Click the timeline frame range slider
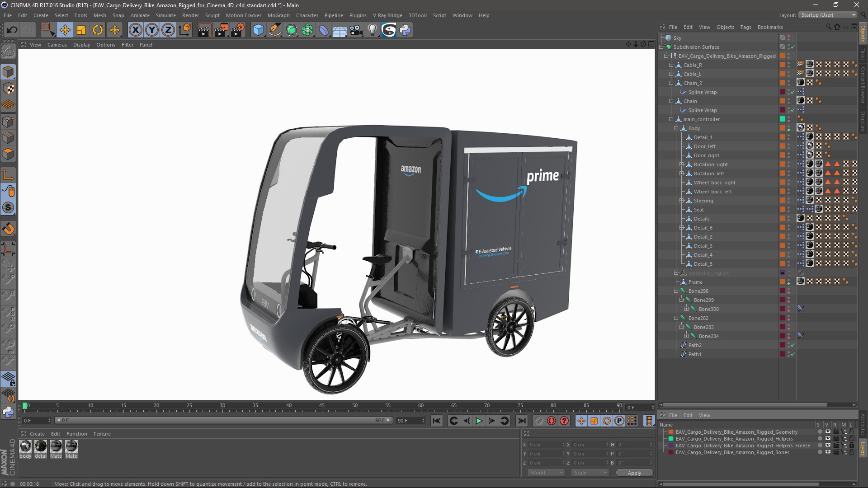Image resolution: width=868 pixels, height=488 pixels. (x=223, y=421)
